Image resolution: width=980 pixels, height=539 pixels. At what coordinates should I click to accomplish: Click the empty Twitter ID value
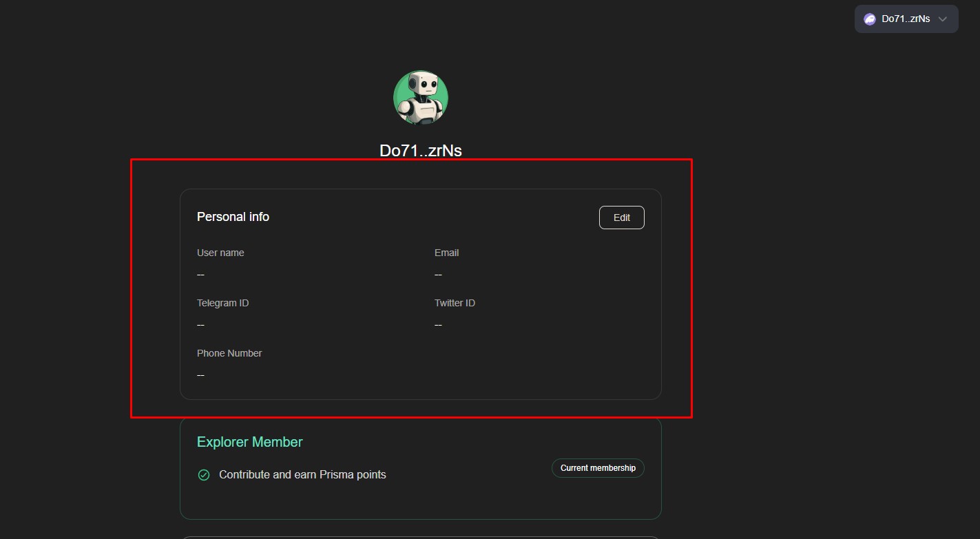click(x=438, y=325)
